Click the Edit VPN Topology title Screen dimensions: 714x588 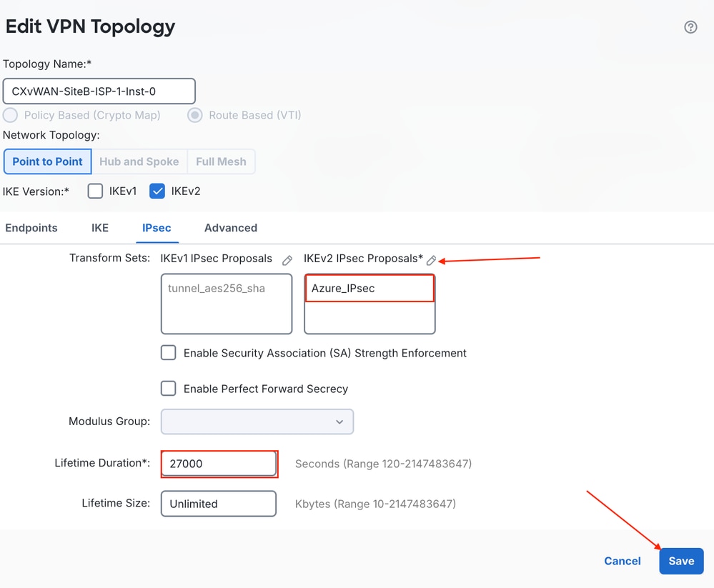(90, 26)
